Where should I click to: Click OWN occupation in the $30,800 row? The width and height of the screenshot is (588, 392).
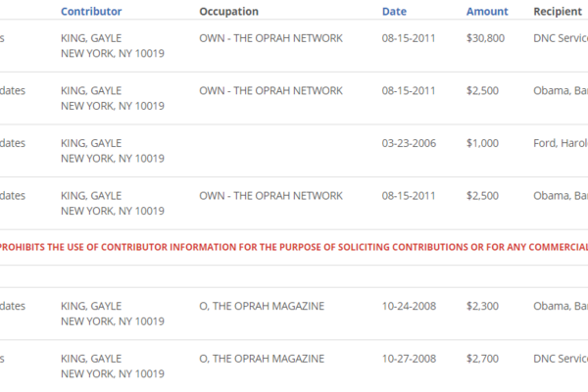click(270, 38)
